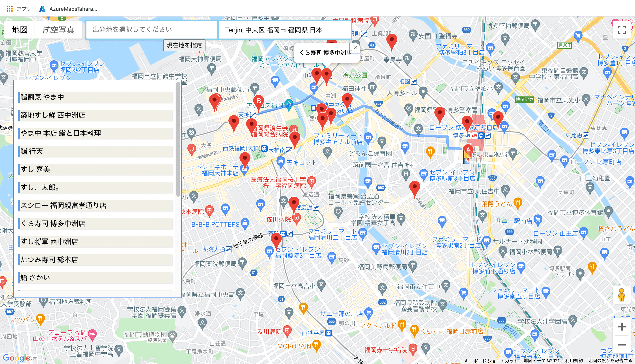Click the 西鉄平尾 station icon
The image size is (635, 364).
point(328,333)
